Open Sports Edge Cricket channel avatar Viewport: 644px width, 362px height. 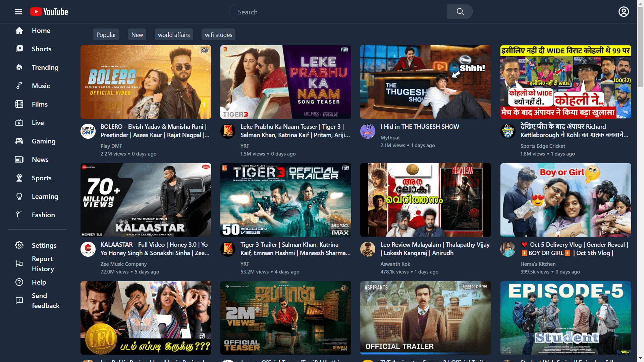pyautogui.click(x=508, y=131)
